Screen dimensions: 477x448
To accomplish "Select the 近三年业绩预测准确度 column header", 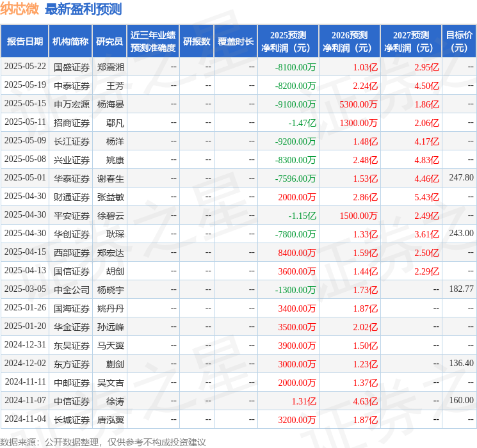I will point(153,42).
